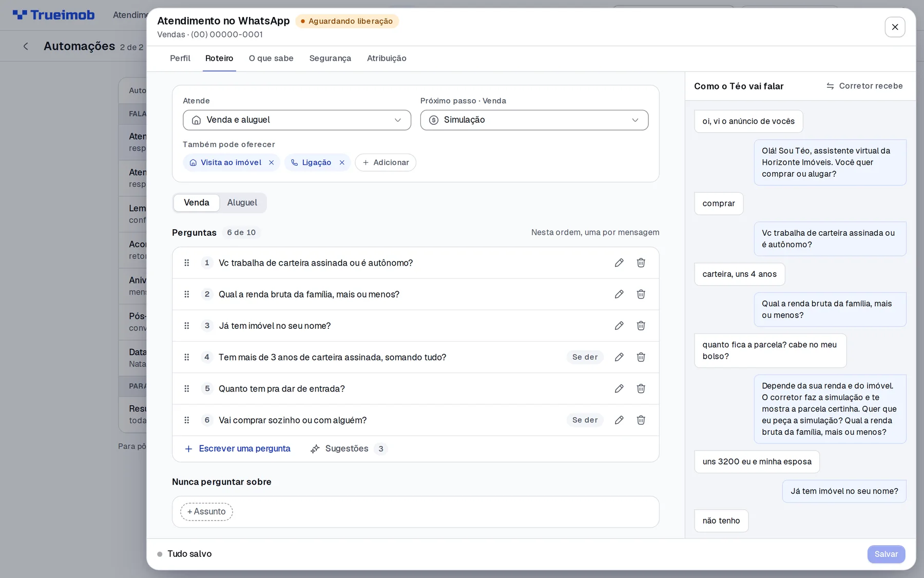Click drag handle of question 3
Screen dimensions: 924x578
pos(187,326)
